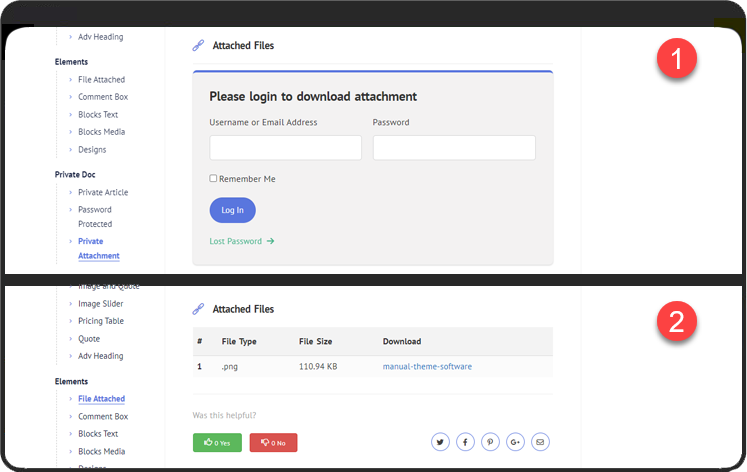Share the article on Twitter
747x472 pixels.
(441, 442)
